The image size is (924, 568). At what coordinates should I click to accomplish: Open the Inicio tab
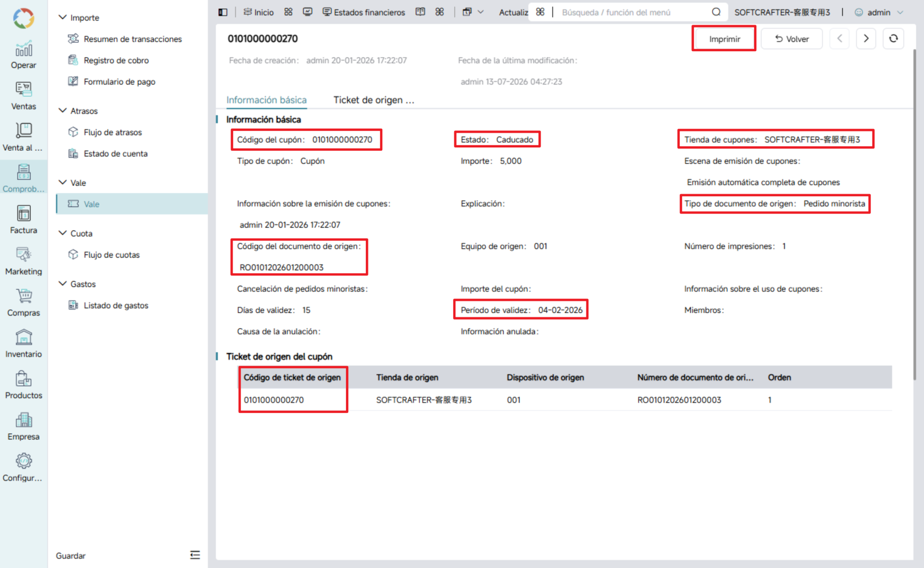click(258, 12)
